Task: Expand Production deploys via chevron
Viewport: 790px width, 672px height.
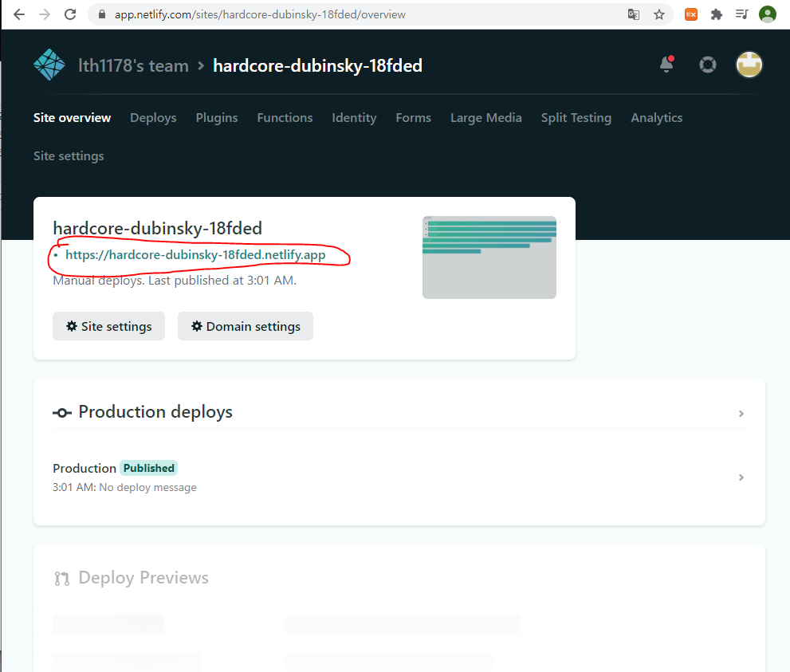Action: point(741,414)
